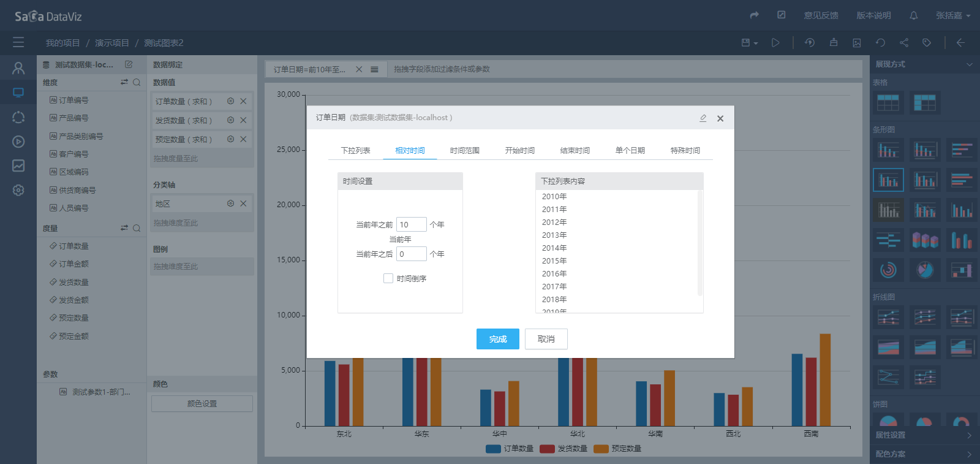This screenshot has height=464, width=980.
Task: Edit dialog title with pencil icon
Action: [x=703, y=118]
